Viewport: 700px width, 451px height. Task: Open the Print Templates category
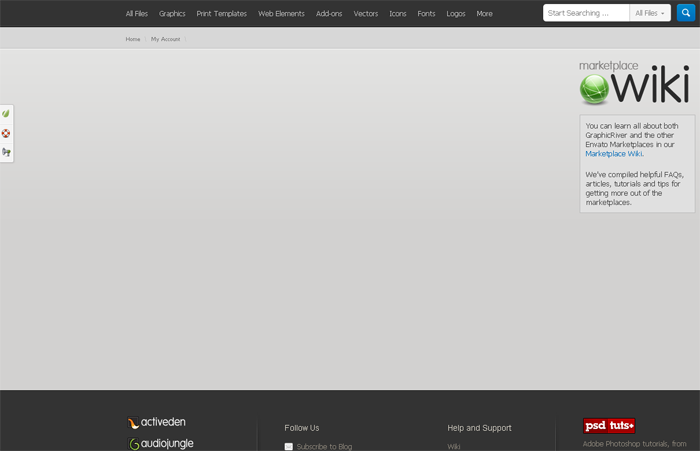point(221,14)
